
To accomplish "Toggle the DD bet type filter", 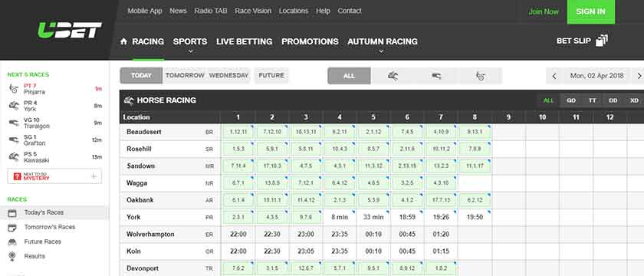I will (x=613, y=100).
